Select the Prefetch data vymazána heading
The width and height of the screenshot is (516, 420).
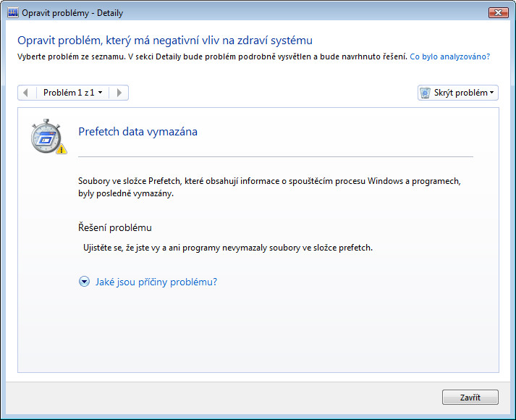click(138, 132)
